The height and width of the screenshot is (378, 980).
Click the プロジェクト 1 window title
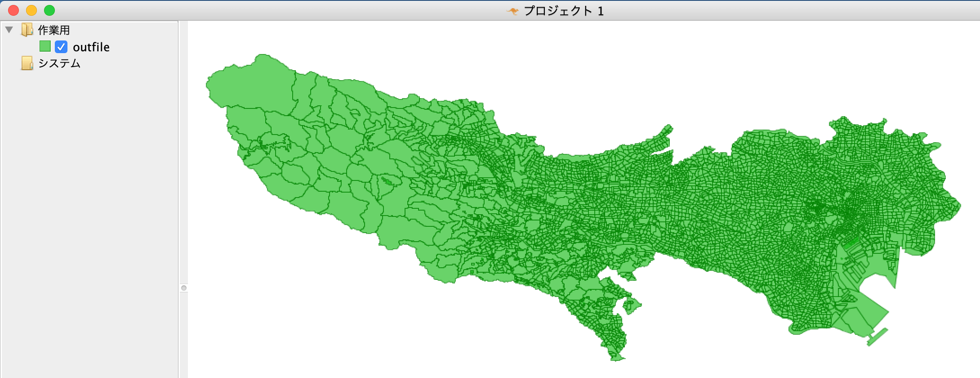click(x=564, y=11)
